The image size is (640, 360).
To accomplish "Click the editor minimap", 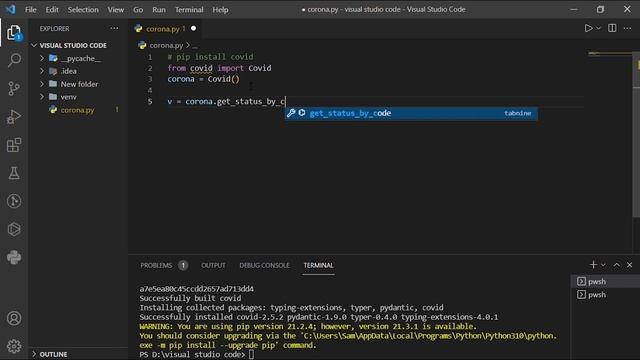I will [610, 53].
